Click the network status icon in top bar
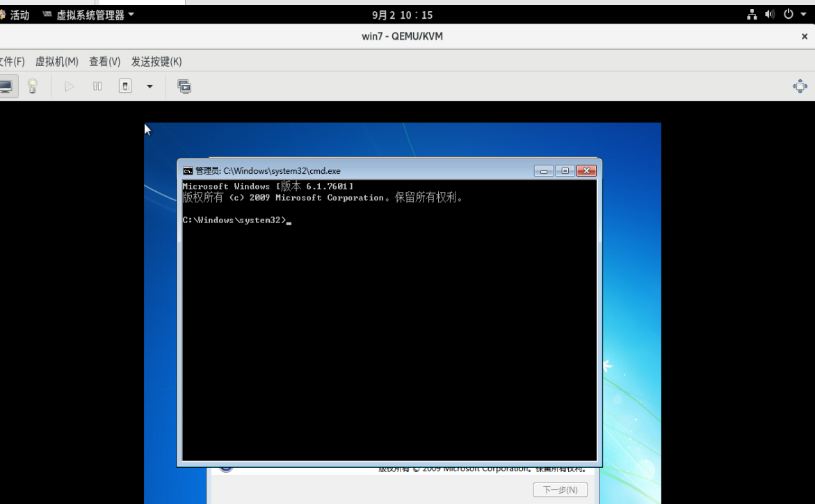This screenshot has height=504, width=815. [x=752, y=15]
